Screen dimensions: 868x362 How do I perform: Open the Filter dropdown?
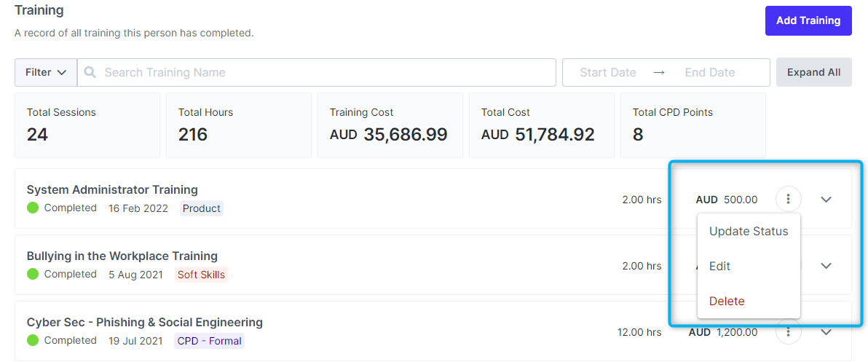click(x=46, y=73)
